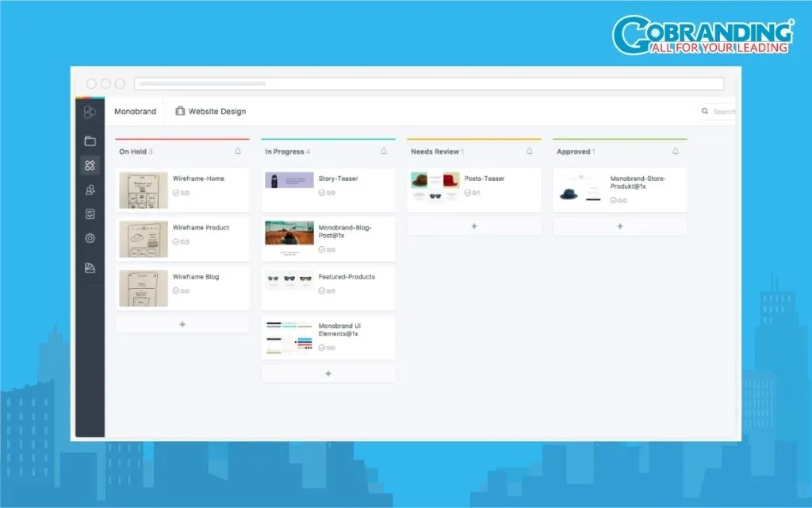
Task: Click the orange header bar of Needs Review
Action: 473,139
